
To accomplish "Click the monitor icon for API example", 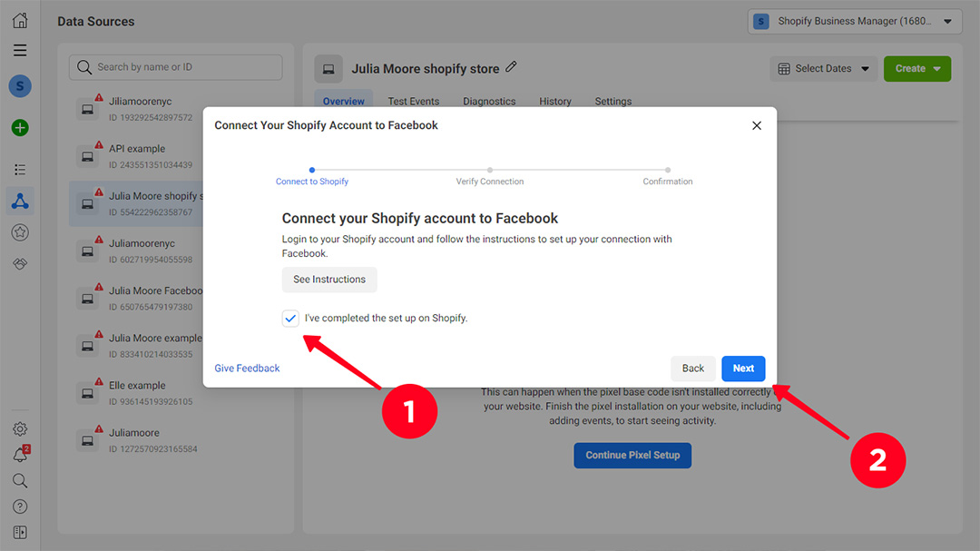I will (87, 156).
